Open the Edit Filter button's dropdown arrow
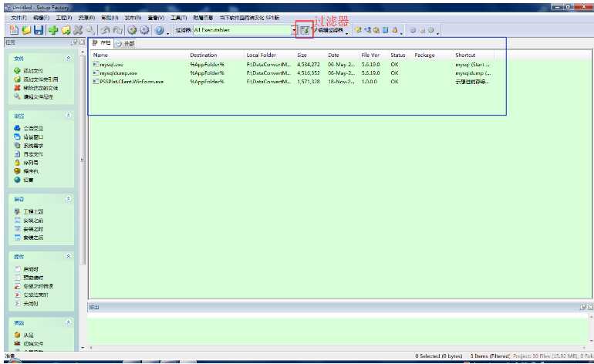The width and height of the screenshot is (594, 364). point(347,33)
